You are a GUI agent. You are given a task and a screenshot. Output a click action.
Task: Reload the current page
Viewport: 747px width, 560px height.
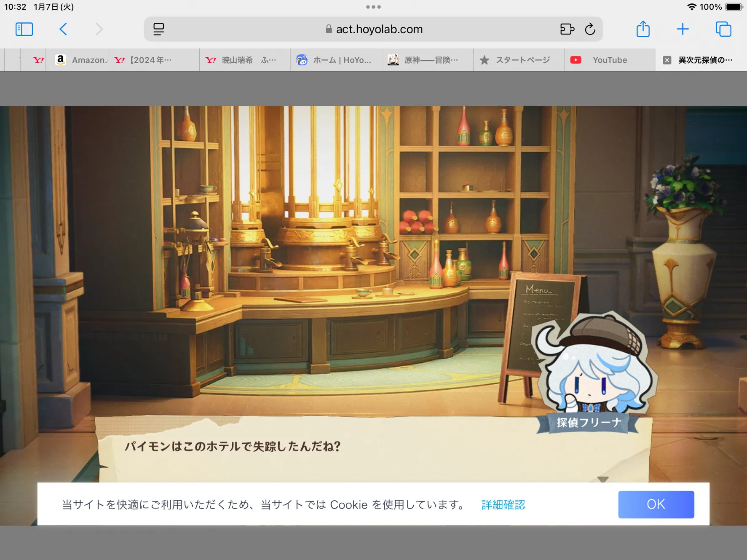pos(590,29)
